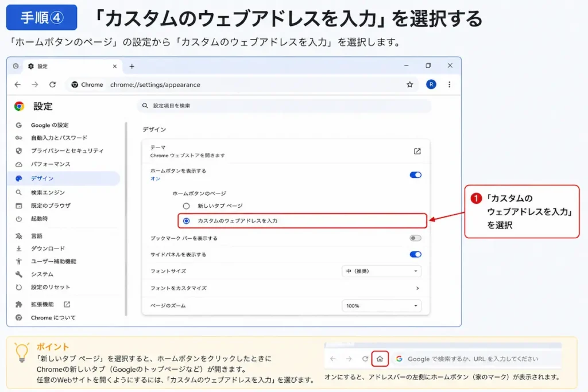
Task: Click reload icon in bottom example toolbar
Action: 365,359
